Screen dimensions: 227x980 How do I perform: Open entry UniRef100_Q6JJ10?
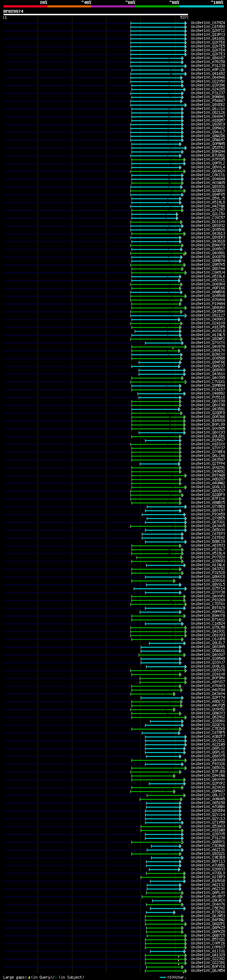(208, 109)
